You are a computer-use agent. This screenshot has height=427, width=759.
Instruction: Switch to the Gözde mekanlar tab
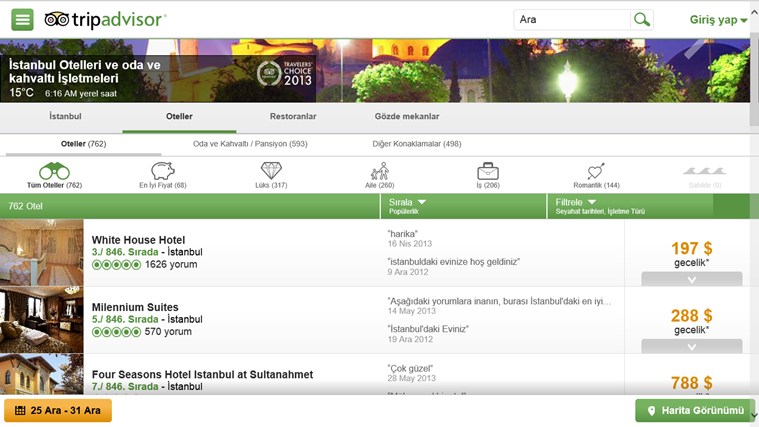point(407,116)
